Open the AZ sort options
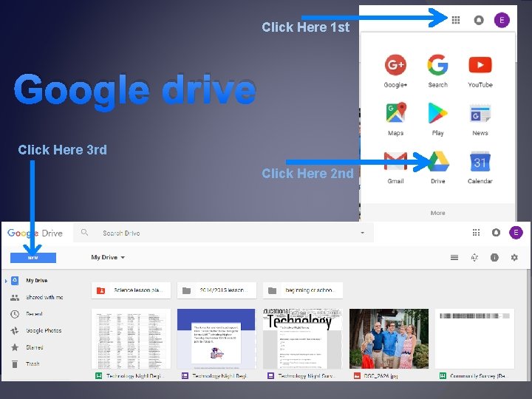This screenshot has width=532, height=399. click(474, 258)
